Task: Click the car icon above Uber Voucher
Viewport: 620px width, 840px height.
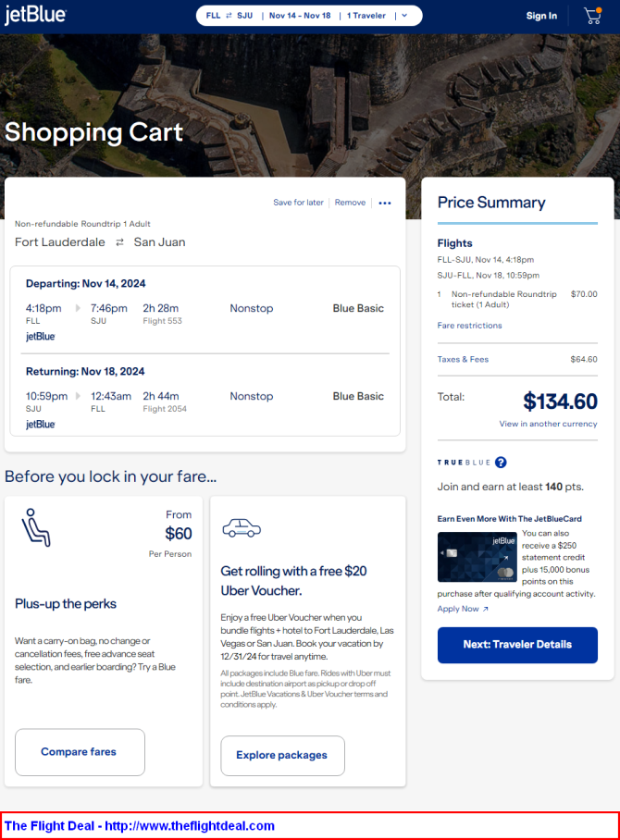Action: pos(242,527)
